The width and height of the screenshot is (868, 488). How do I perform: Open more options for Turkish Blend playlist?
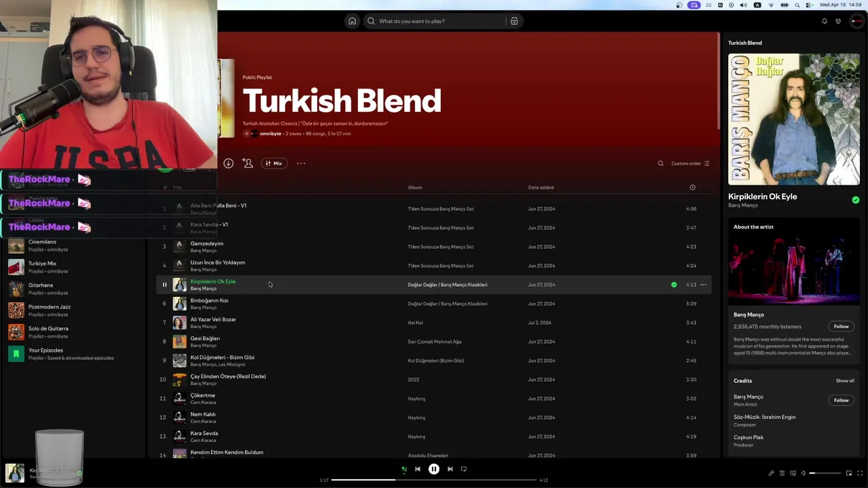301,163
